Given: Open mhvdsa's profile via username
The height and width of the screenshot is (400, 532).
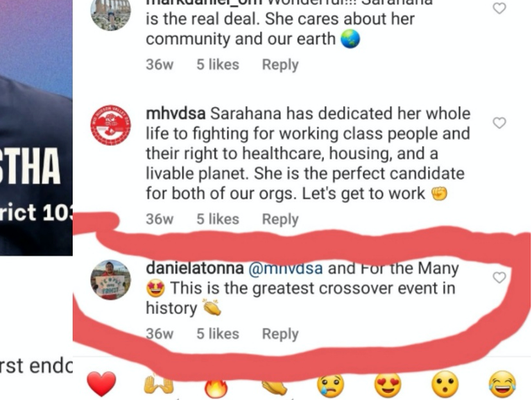Looking at the screenshot, I should coord(175,113).
